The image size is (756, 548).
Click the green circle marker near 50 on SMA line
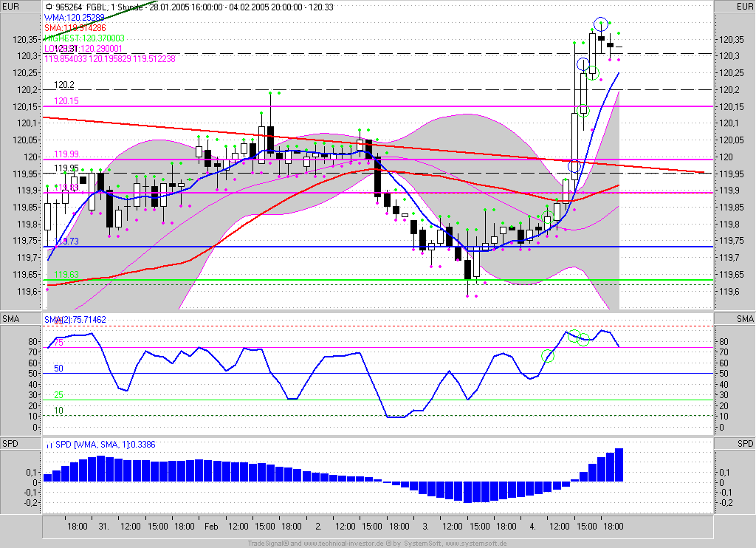(x=548, y=356)
